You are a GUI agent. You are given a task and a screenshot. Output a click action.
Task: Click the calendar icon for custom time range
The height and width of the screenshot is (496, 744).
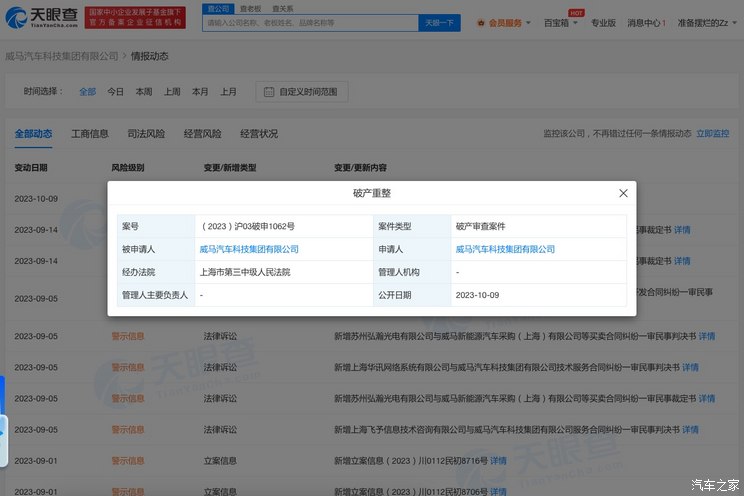point(269,92)
